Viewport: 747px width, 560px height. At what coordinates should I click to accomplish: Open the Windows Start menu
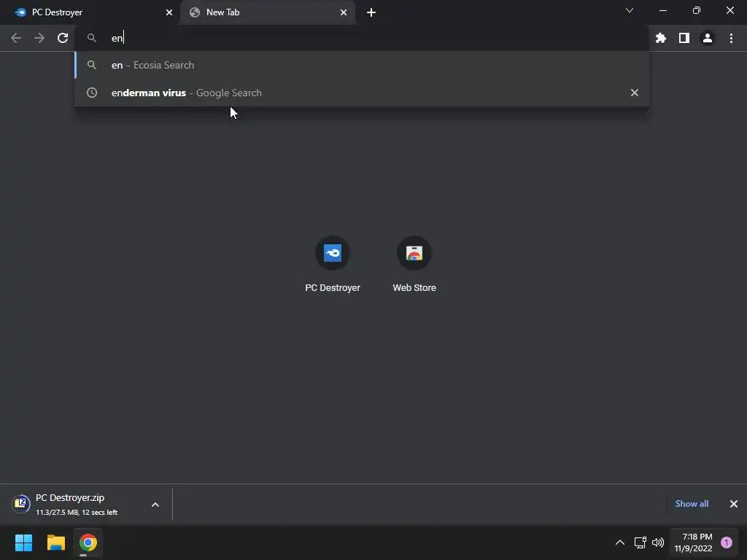[x=23, y=542]
